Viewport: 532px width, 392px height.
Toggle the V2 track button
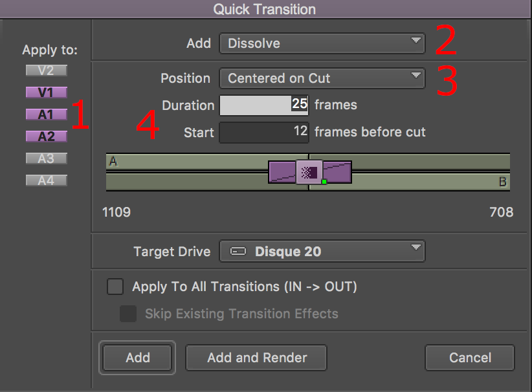(46, 71)
